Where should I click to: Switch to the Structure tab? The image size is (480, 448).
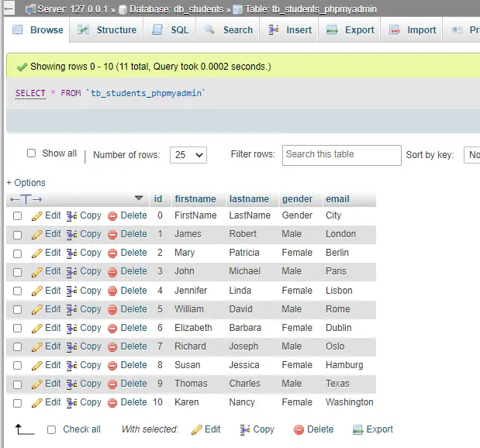point(108,30)
